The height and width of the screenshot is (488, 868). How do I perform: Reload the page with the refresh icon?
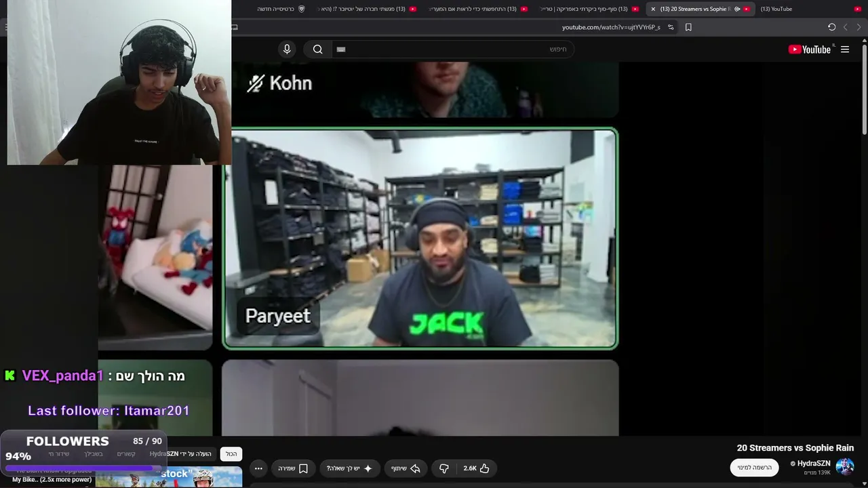click(831, 27)
